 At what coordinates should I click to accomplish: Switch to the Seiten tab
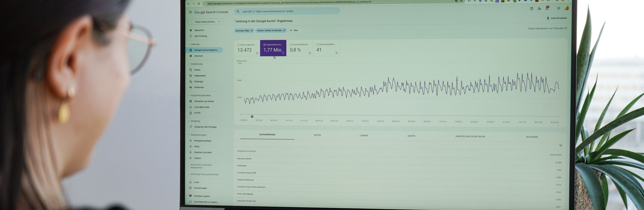point(317,135)
